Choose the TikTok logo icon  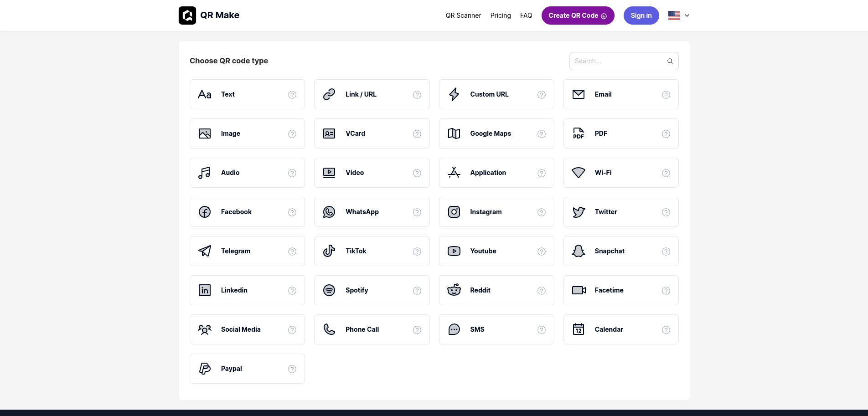pos(329,251)
